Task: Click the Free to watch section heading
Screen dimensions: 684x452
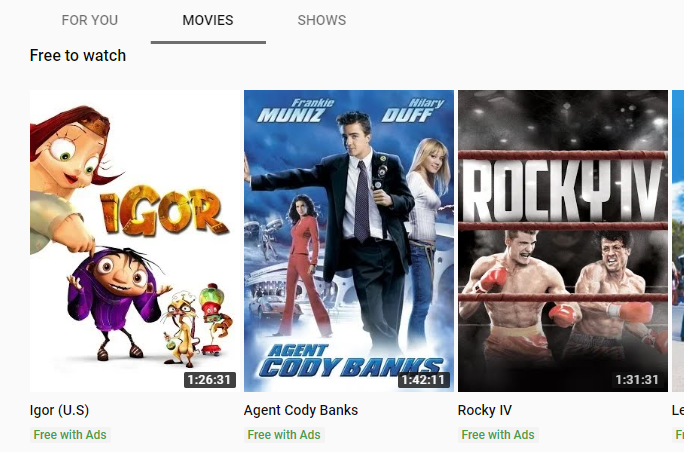Action: tap(78, 56)
